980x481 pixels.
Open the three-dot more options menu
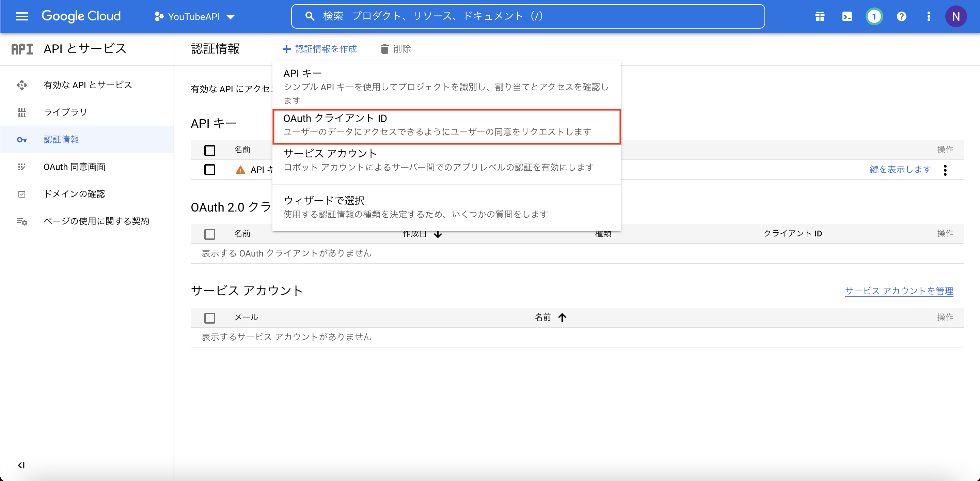pos(929,16)
